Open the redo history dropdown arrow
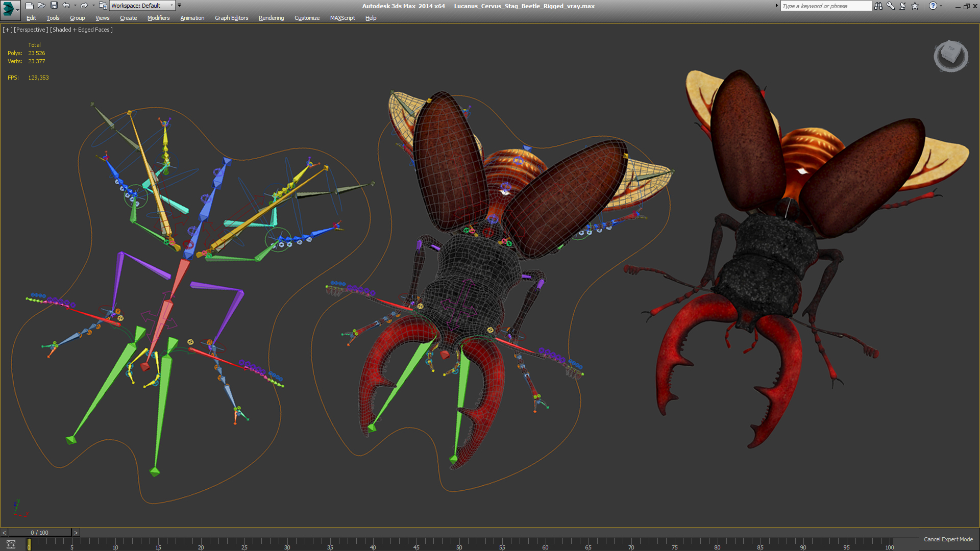 pos(93,6)
